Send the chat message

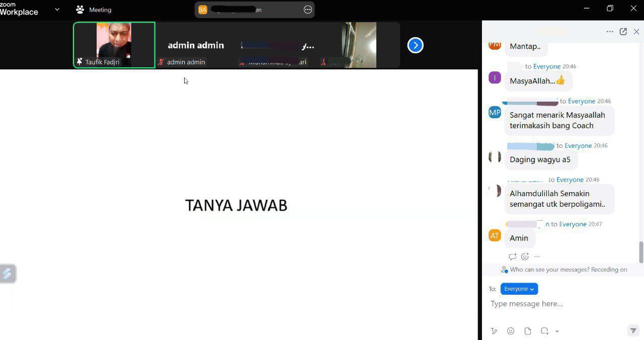pos(633,330)
